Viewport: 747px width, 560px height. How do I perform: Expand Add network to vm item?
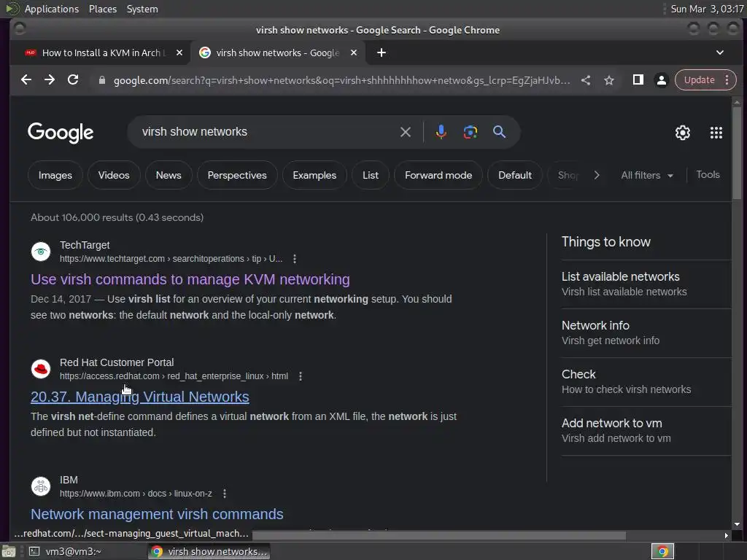(x=646, y=430)
